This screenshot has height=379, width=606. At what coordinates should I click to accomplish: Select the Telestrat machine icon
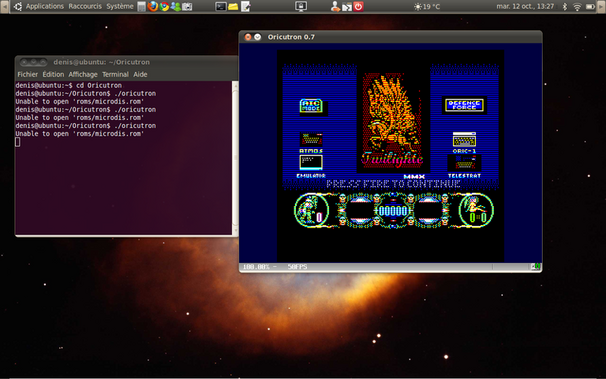[464, 167]
